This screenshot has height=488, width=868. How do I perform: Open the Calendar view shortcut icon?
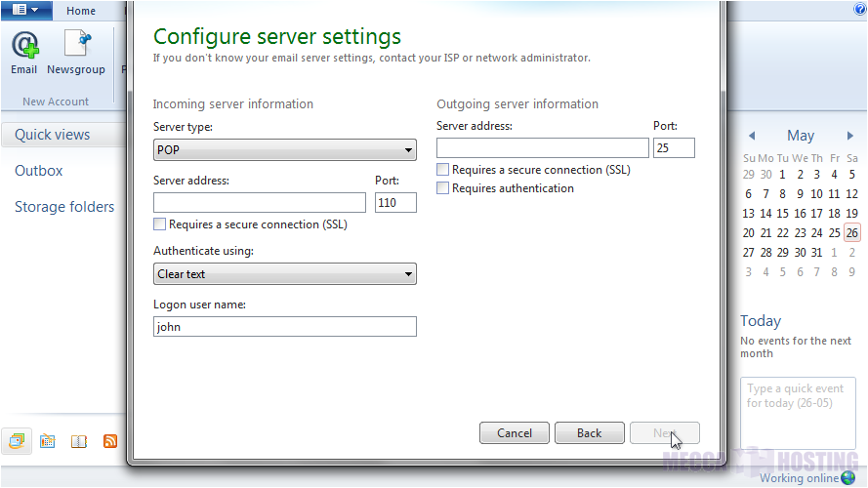[x=47, y=441]
